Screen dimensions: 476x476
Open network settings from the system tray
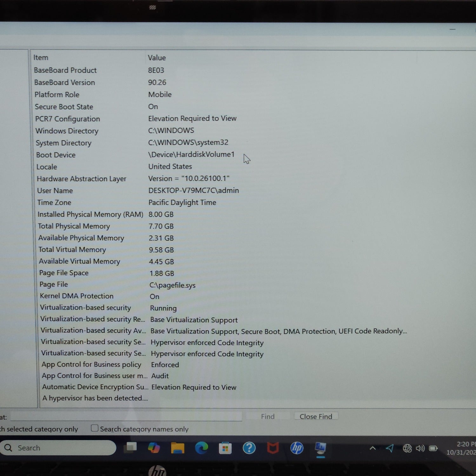[x=407, y=448]
